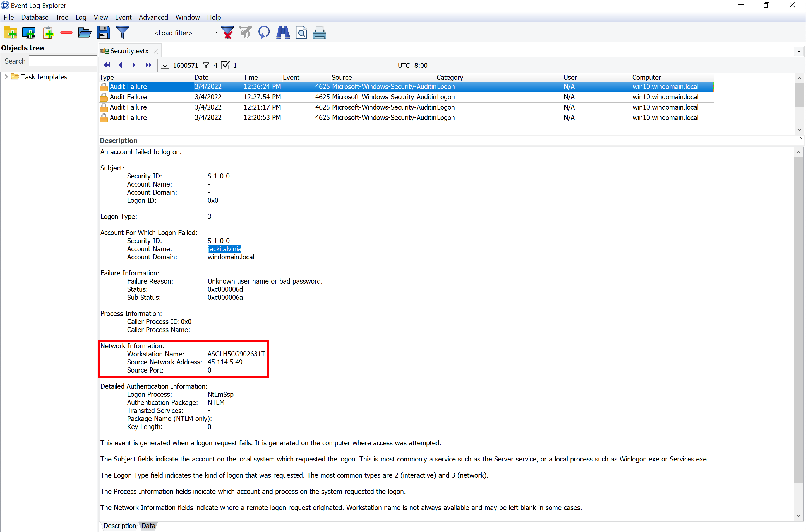Screen dimensions: 806x532
Task: Open the Tree menu
Action: point(62,17)
